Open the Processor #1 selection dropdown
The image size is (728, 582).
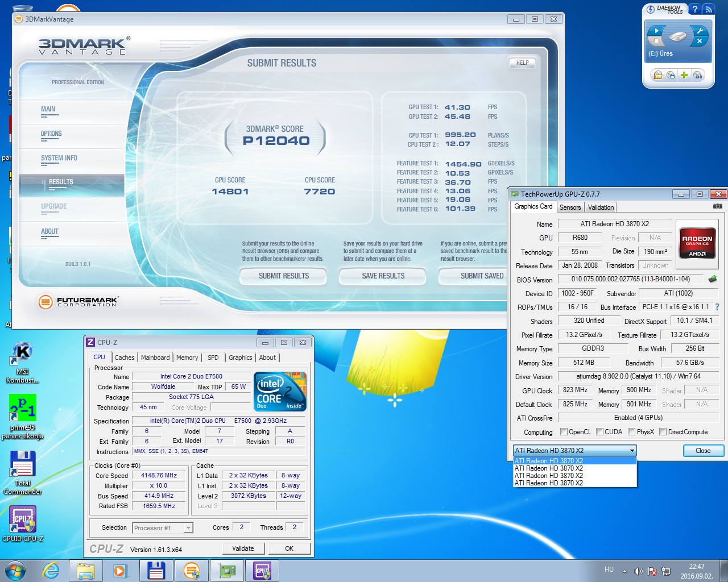[x=188, y=528]
